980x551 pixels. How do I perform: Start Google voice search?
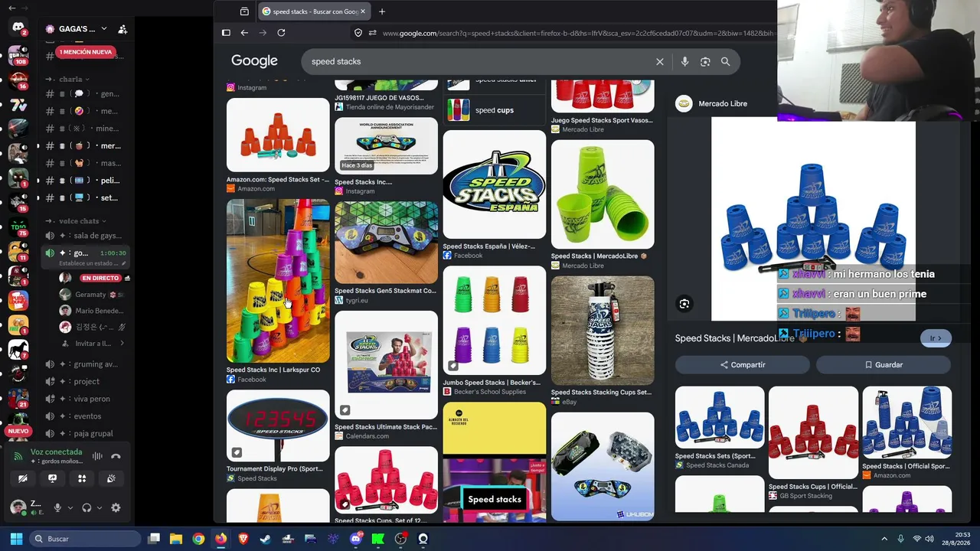coord(684,62)
